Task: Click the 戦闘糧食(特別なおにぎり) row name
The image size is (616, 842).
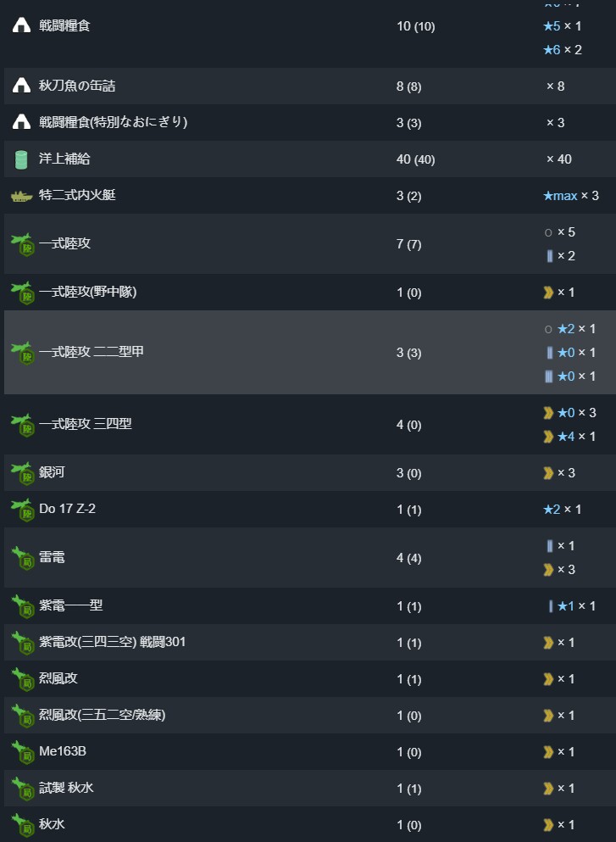Action: pyautogui.click(x=114, y=122)
